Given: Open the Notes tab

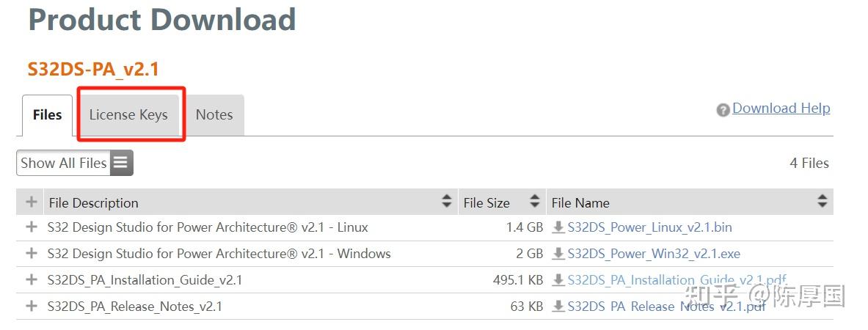Looking at the screenshot, I should click(214, 115).
